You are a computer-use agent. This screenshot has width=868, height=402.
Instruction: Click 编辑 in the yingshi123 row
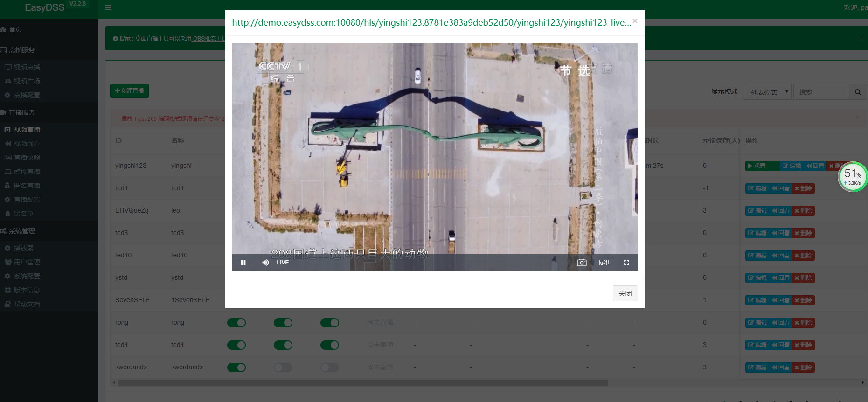pos(792,166)
